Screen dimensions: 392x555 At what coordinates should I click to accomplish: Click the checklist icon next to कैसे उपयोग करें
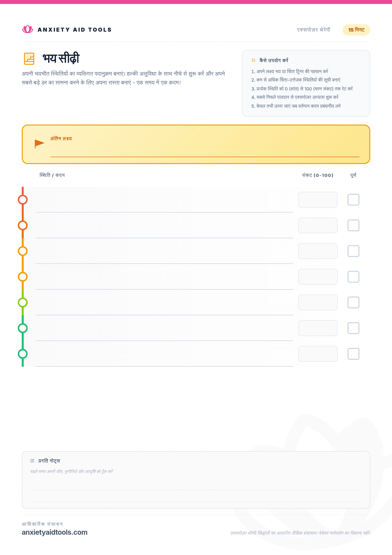254,60
